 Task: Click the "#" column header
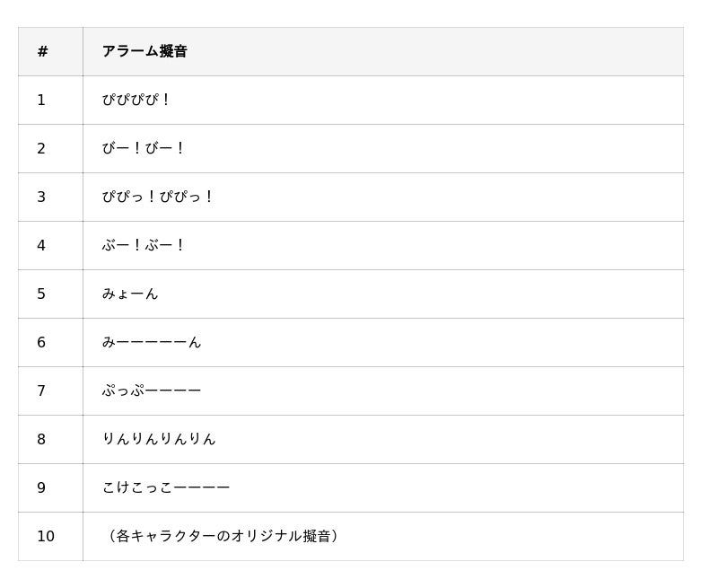point(42,52)
